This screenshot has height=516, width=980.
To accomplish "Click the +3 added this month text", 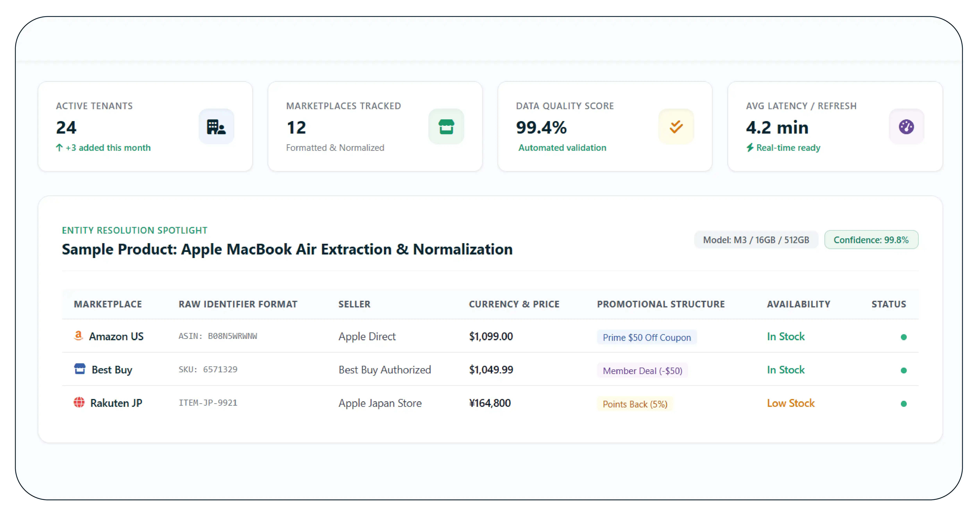I will coord(108,147).
